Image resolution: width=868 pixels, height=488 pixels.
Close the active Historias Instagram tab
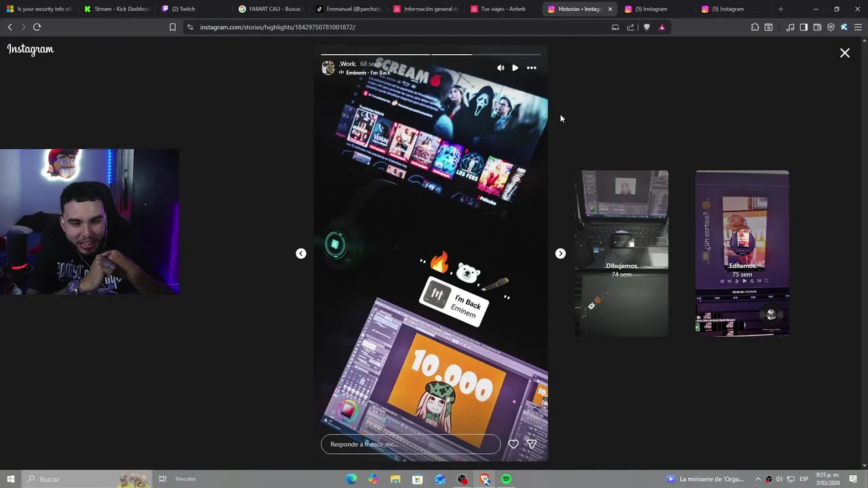point(610,9)
